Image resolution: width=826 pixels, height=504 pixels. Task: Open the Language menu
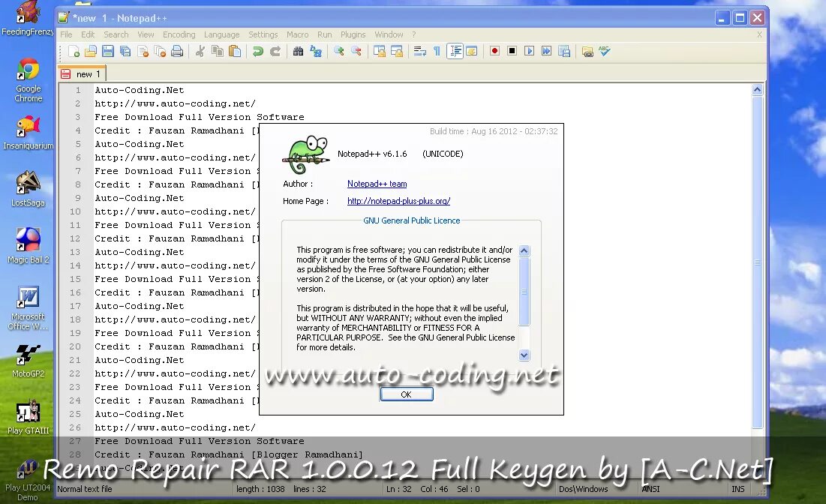(222, 34)
